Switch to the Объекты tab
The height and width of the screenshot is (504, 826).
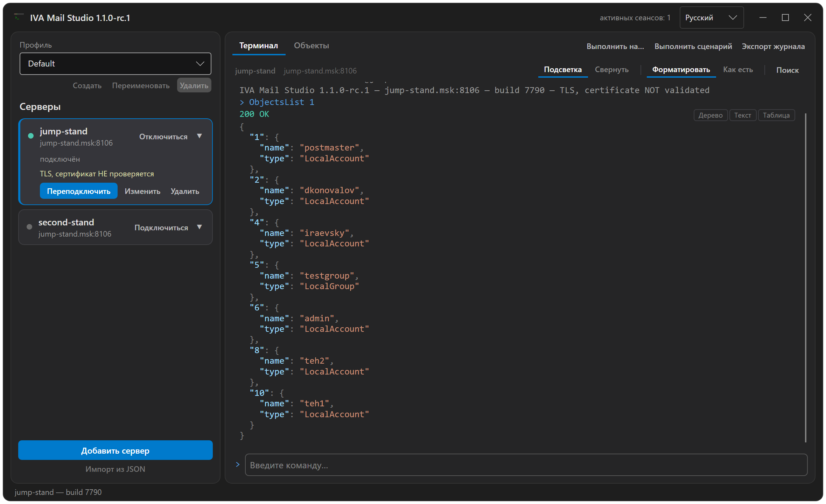pos(311,45)
